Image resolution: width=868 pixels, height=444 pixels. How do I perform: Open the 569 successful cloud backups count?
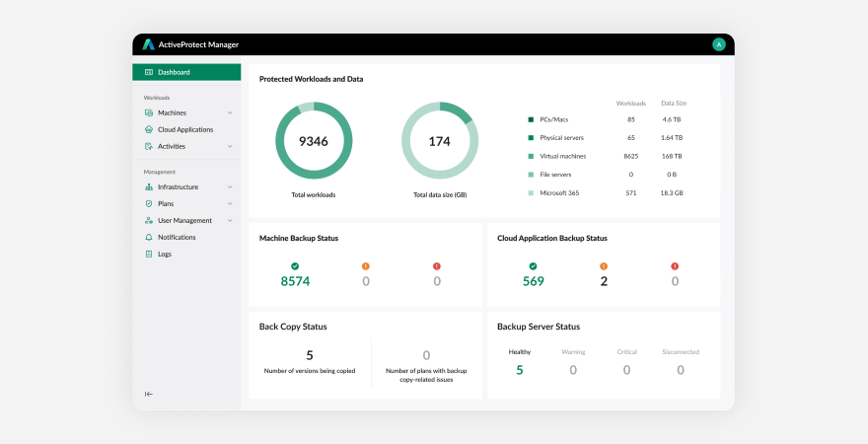533,281
